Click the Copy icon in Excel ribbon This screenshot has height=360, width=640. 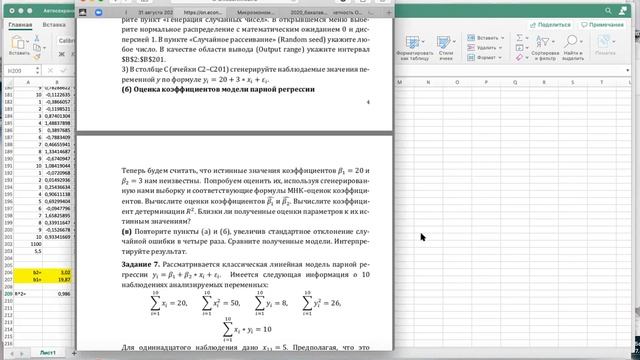[37, 48]
